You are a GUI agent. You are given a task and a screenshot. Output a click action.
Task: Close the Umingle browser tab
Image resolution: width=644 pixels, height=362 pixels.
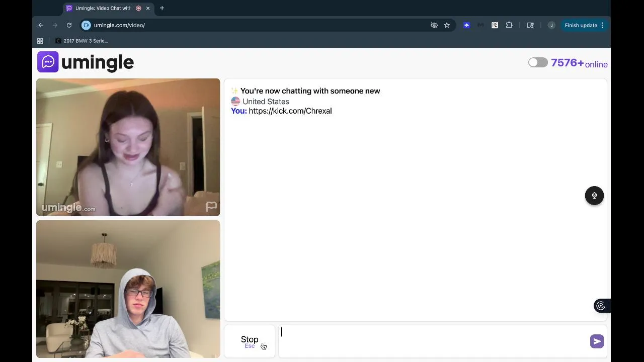(148, 8)
